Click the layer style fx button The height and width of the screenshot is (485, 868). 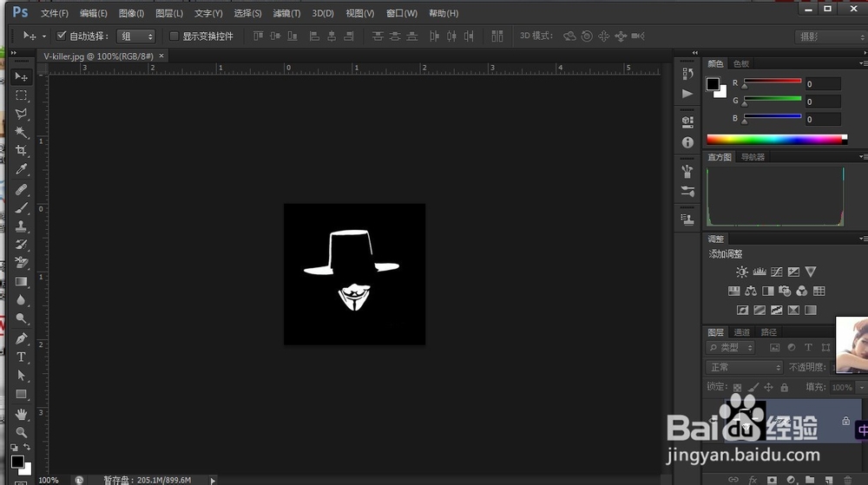[753, 480]
